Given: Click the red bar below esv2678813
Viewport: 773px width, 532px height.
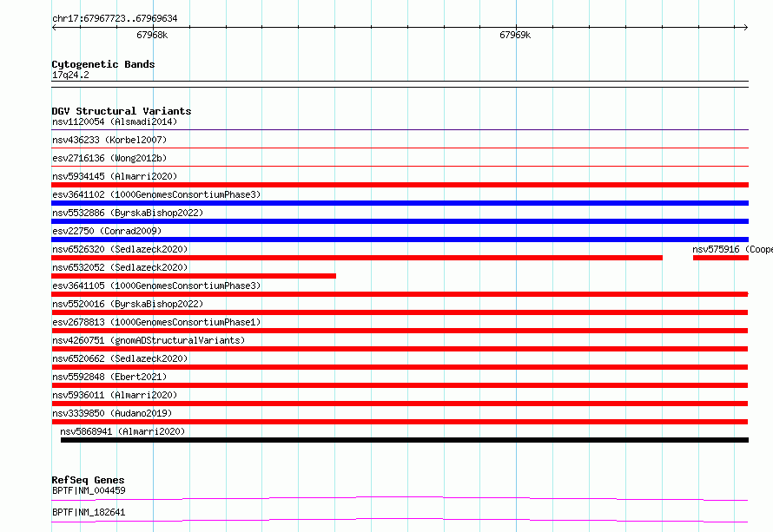Looking at the screenshot, I should point(400,331).
